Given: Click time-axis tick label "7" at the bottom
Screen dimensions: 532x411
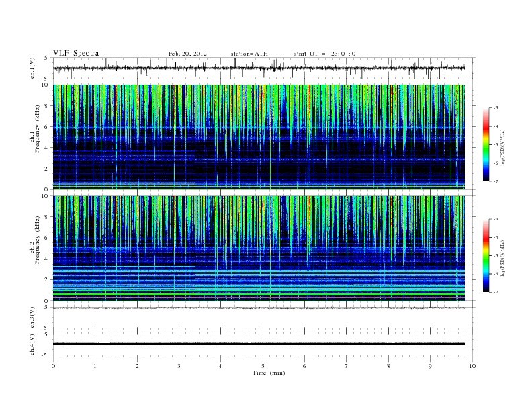Looking at the screenshot, I should point(347,366).
